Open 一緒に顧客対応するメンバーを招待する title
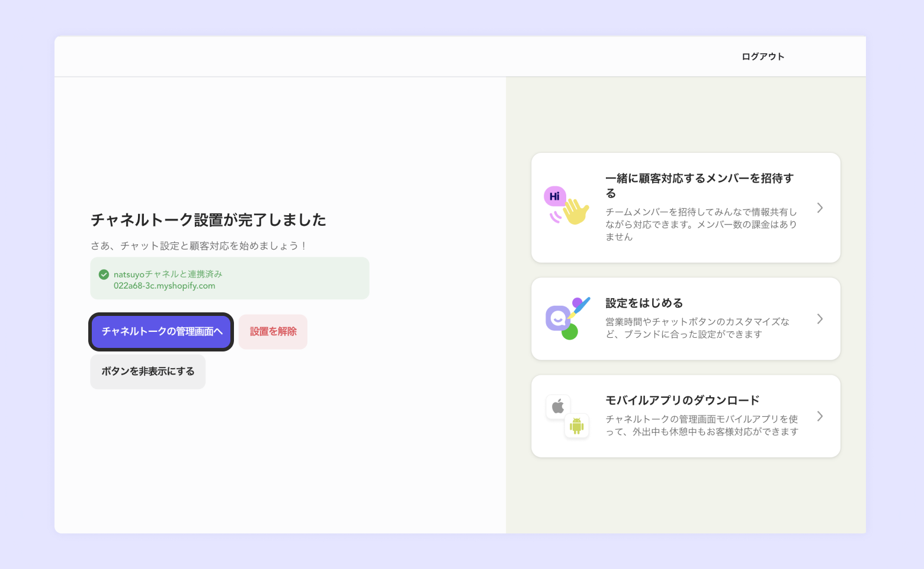Image resolution: width=924 pixels, height=569 pixels. 700,186
